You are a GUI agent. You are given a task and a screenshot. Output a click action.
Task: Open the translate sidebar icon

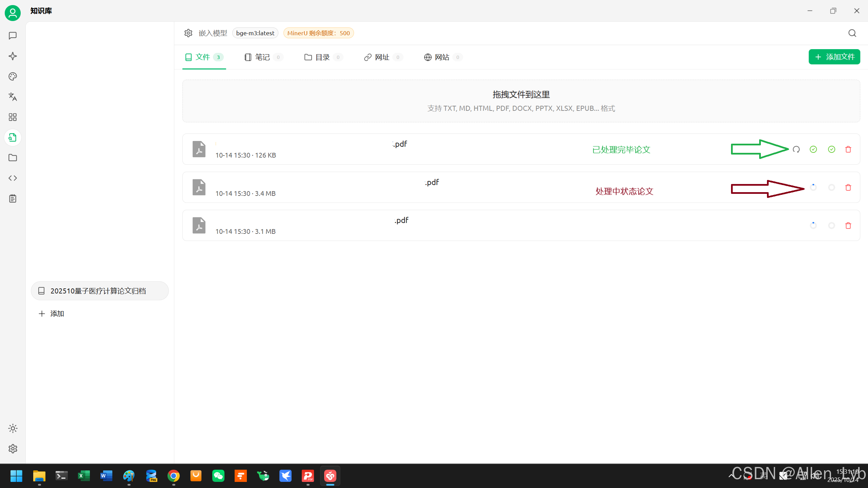point(13,97)
